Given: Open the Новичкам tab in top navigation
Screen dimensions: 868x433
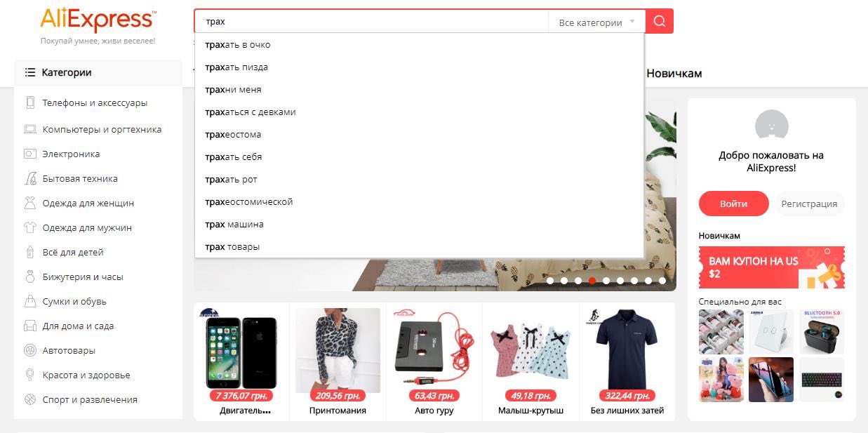Looking at the screenshot, I should point(674,73).
